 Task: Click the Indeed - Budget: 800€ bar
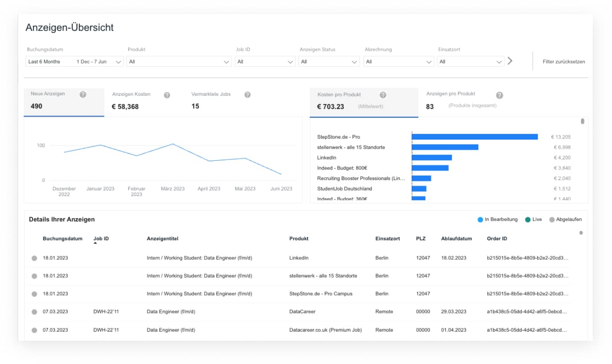(x=430, y=168)
